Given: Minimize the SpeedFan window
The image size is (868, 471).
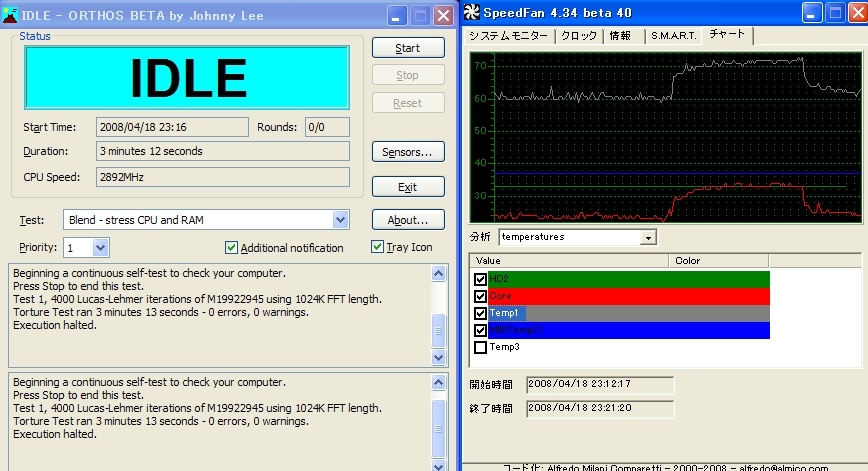Looking at the screenshot, I should (x=812, y=13).
